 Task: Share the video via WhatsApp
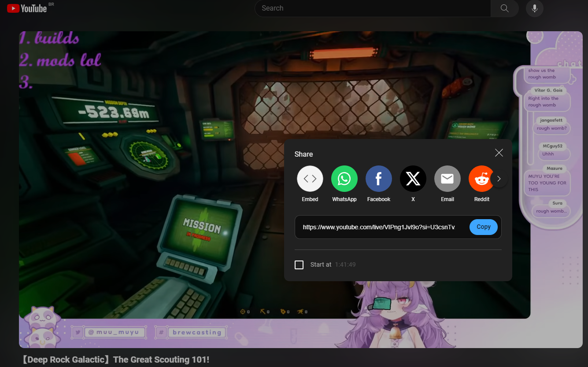tap(344, 179)
